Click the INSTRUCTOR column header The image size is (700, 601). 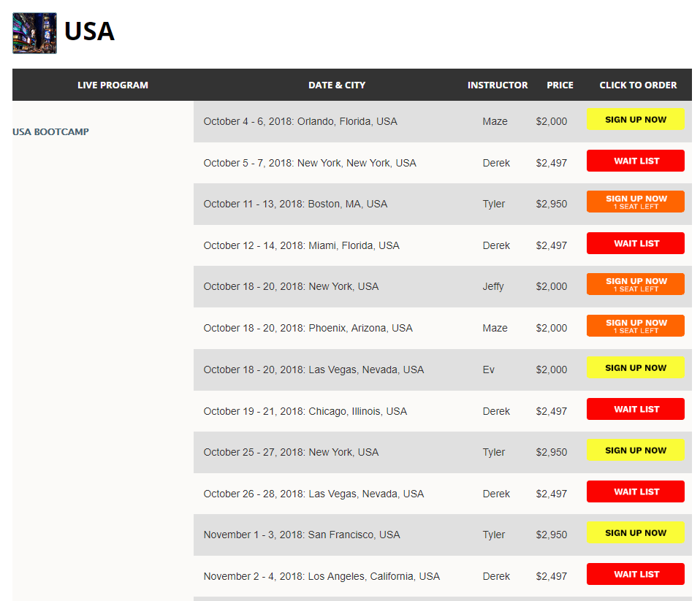pyautogui.click(x=498, y=85)
